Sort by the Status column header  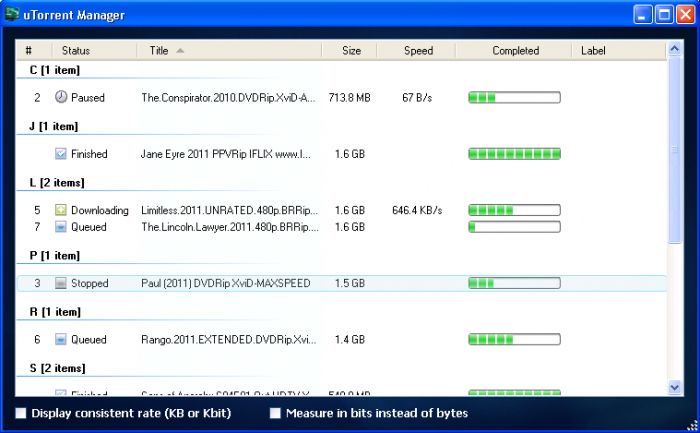94,50
